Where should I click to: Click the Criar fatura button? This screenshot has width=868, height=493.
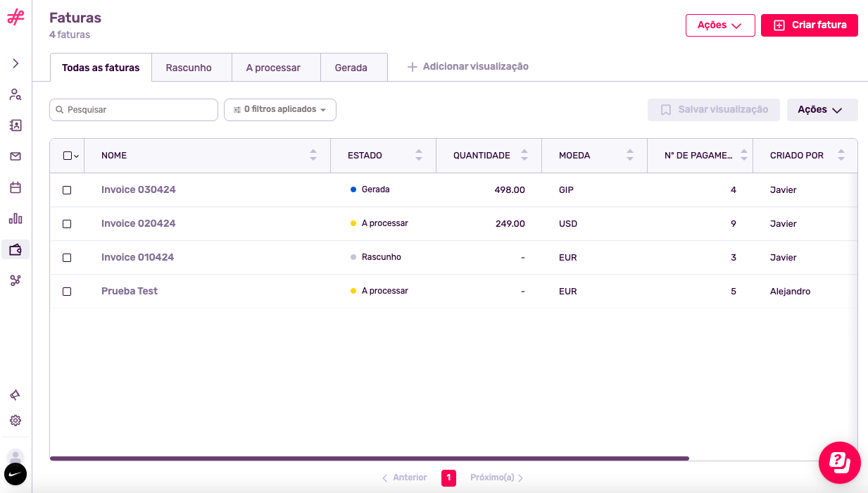(x=810, y=25)
